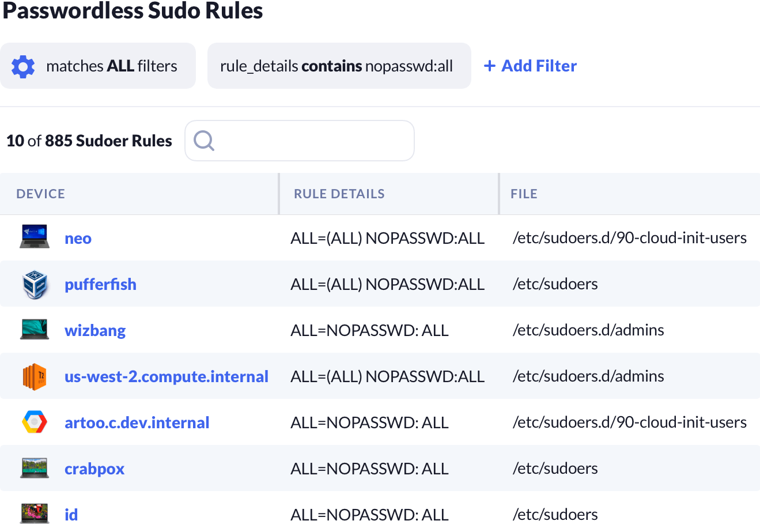Edit the rule_details contains nopasswd:all filter

[x=338, y=66]
